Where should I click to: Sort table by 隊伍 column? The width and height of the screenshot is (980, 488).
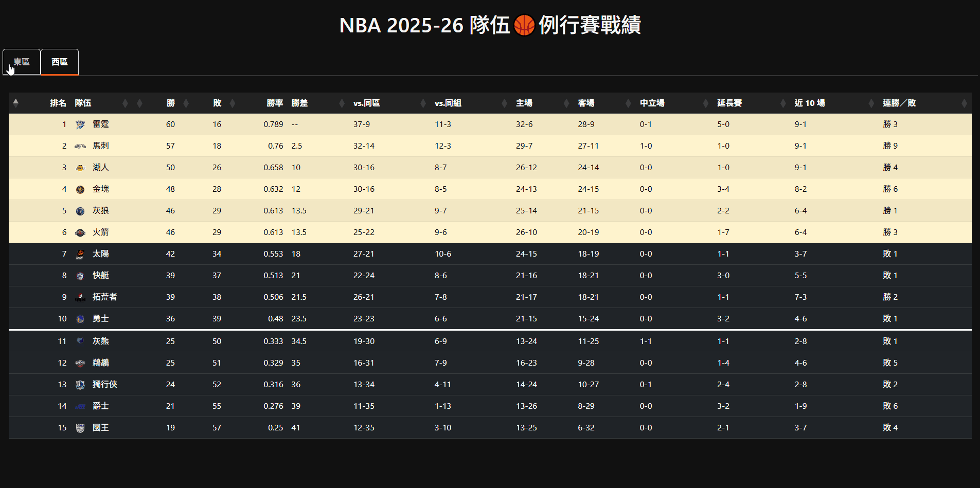[83, 103]
